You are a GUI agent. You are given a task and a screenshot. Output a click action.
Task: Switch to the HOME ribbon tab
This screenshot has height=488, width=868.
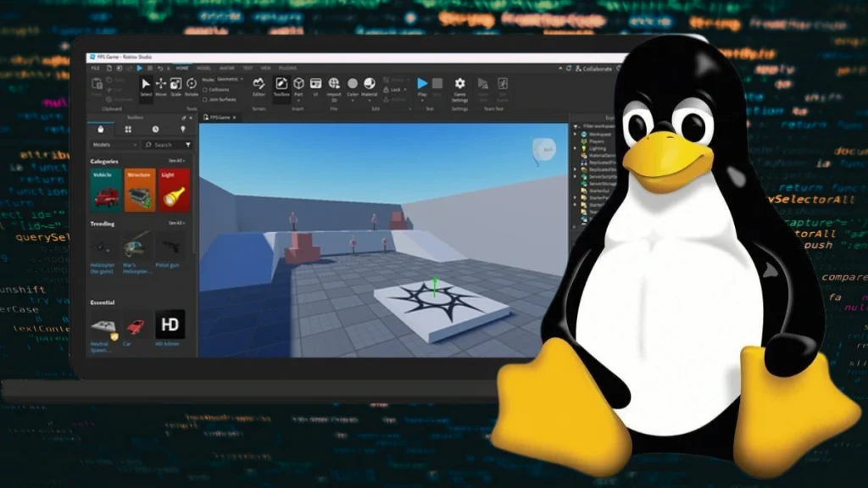(x=182, y=68)
